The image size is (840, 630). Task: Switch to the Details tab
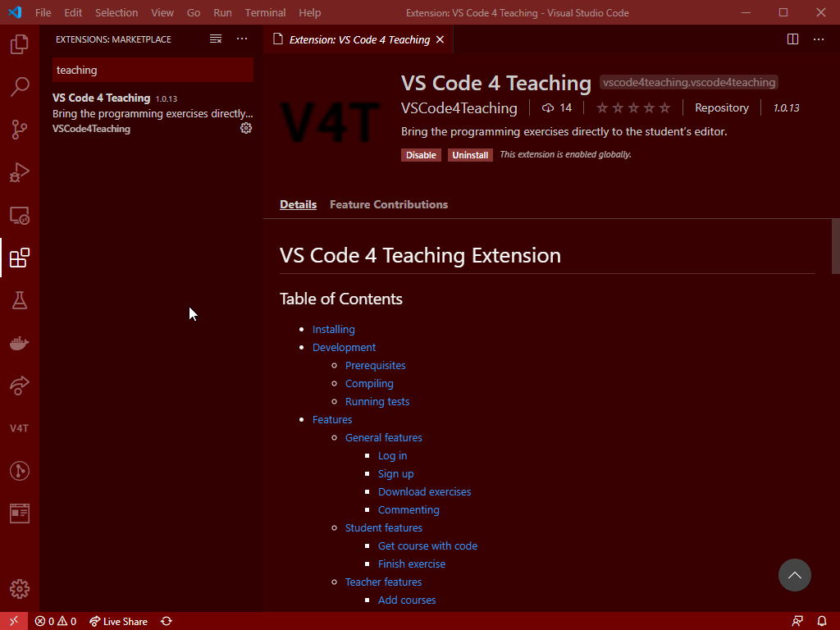[298, 204]
